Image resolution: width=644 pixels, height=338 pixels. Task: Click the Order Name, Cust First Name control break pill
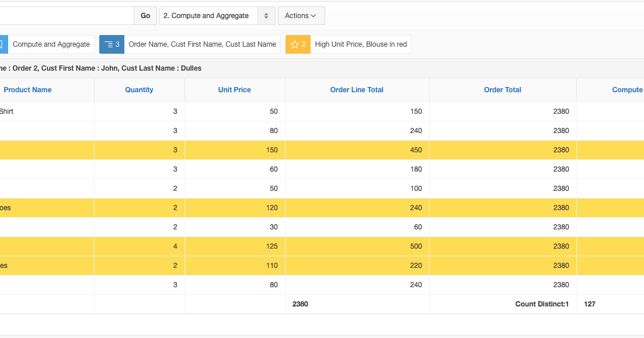click(x=203, y=44)
